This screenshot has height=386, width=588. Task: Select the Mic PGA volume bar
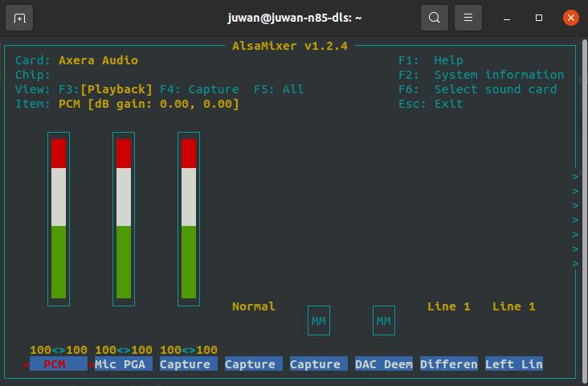point(124,219)
